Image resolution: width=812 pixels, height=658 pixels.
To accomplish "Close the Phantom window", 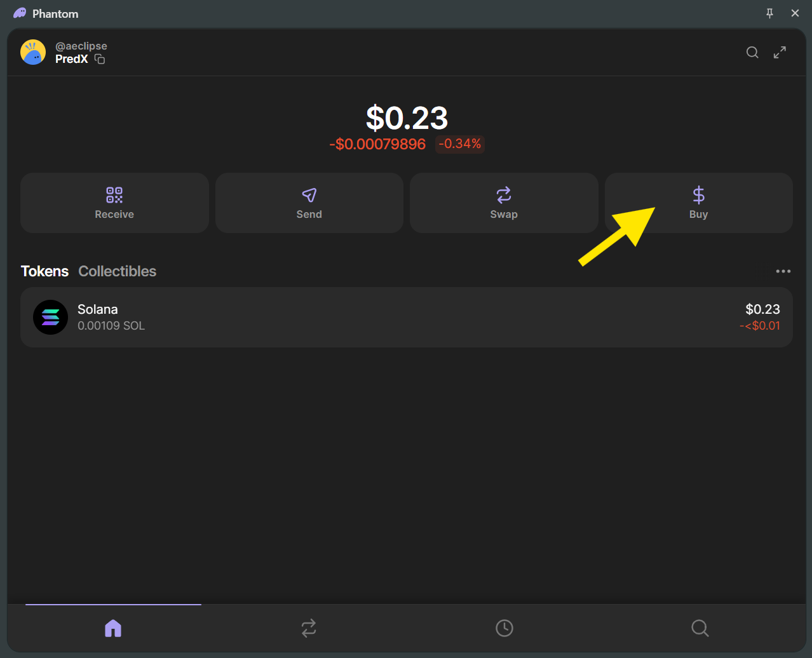I will (795, 13).
